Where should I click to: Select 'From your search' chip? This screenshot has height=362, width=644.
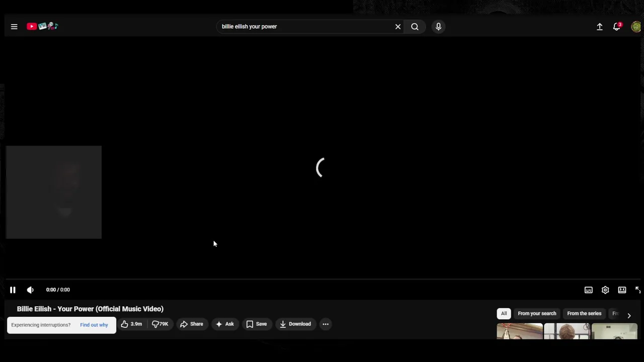coord(537,313)
